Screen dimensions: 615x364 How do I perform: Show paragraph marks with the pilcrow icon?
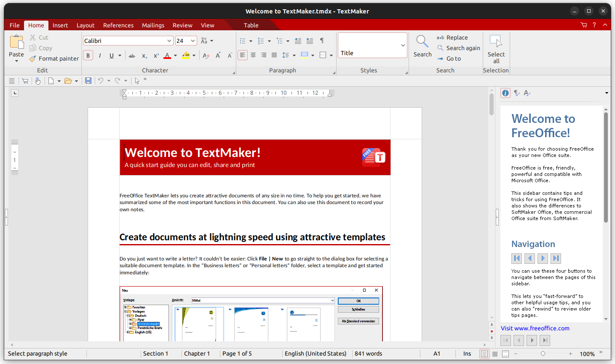click(322, 40)
